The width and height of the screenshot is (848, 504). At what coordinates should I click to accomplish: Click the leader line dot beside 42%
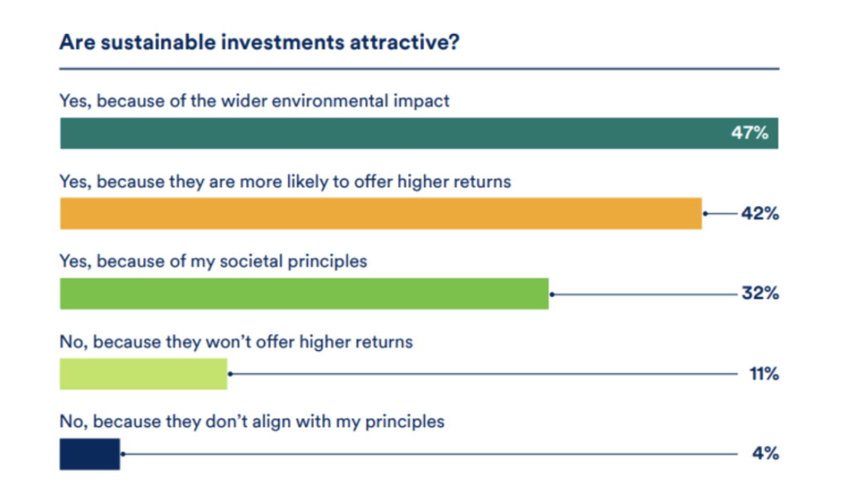coord(706,214)
